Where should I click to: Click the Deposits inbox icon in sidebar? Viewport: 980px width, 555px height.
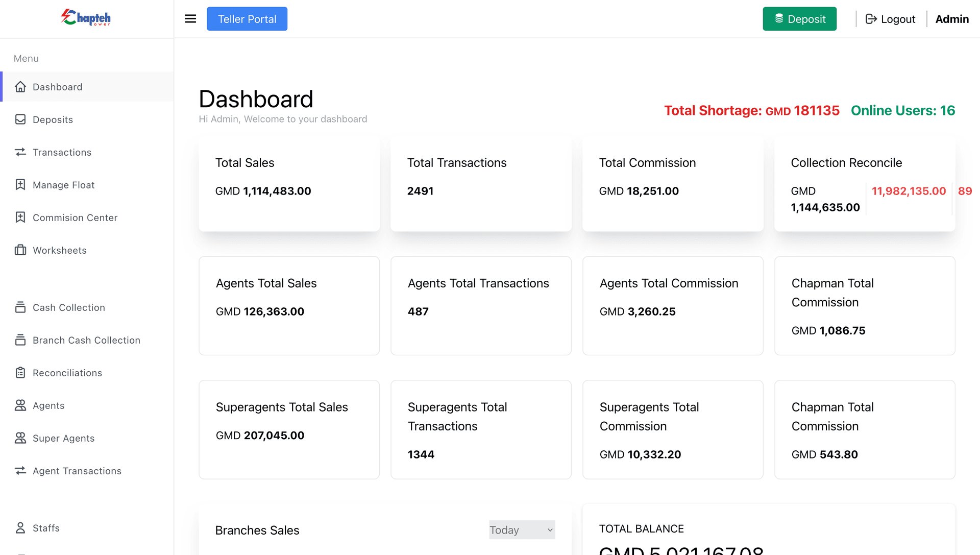[20, 119]
